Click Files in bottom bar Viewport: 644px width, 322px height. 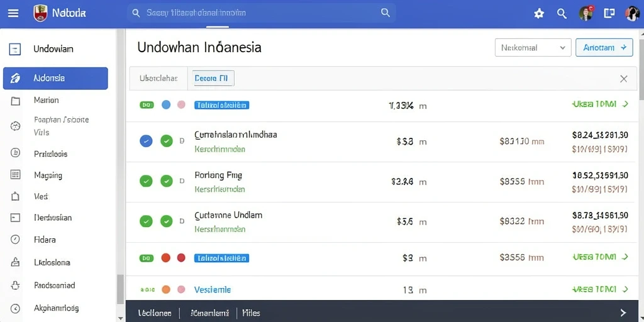click(x=251, y=313)
